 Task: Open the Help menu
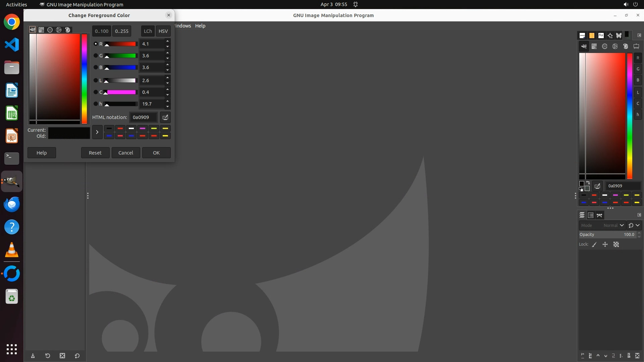click(200, 26)
